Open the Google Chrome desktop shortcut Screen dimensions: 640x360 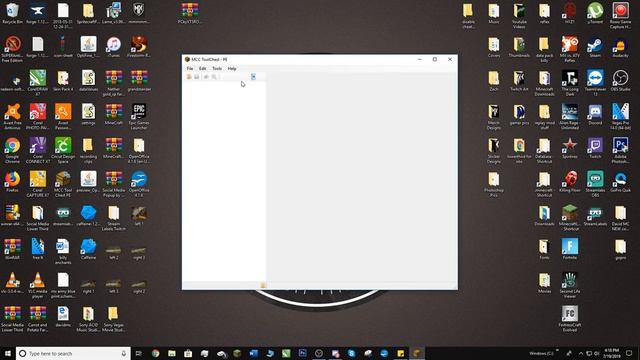12,150
